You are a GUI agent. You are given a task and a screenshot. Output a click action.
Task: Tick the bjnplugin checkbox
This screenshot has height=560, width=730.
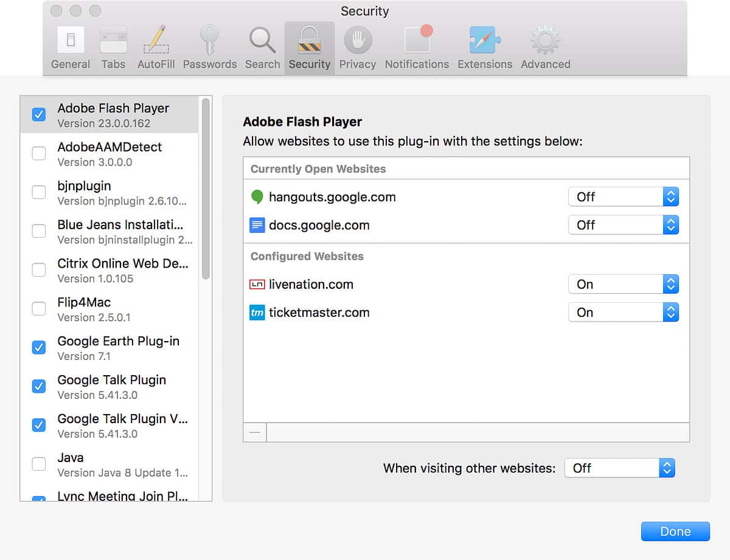pyautogui.click(x=38, y=192)
